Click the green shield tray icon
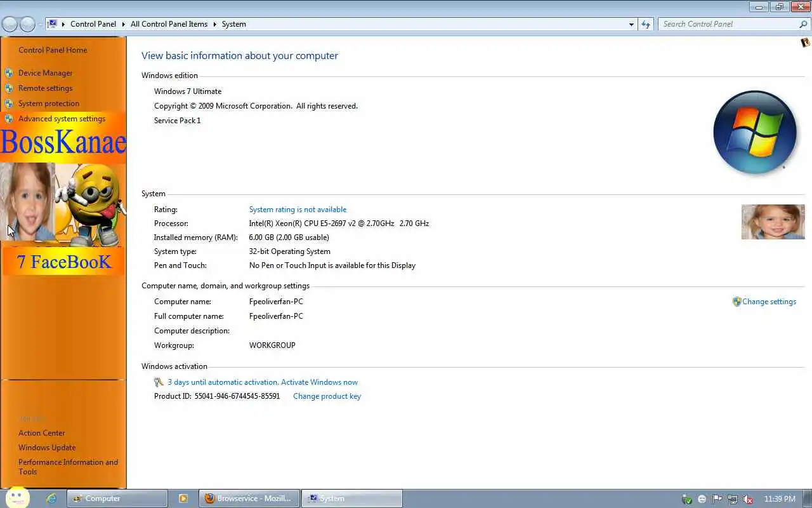812x508 pixels. [x=686, y=499]
